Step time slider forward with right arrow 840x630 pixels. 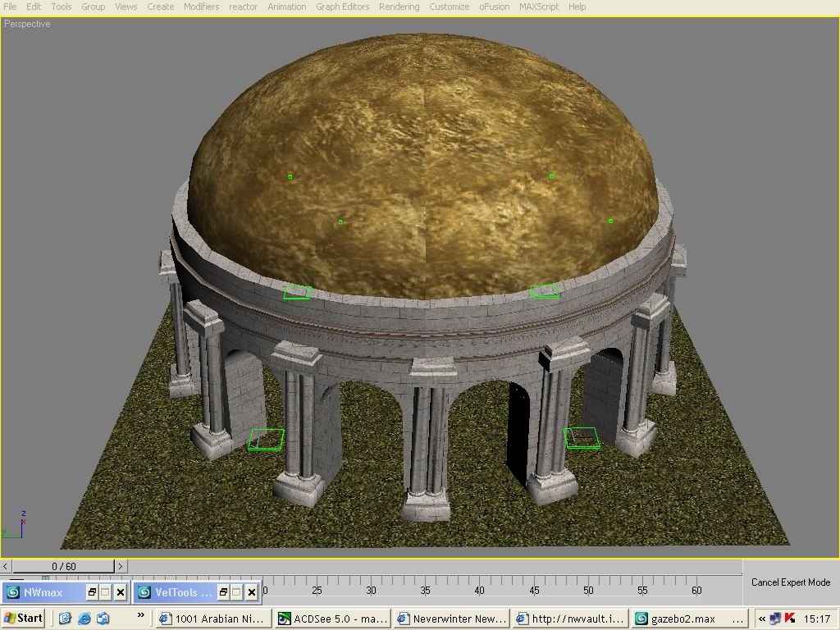click(121, 566)
